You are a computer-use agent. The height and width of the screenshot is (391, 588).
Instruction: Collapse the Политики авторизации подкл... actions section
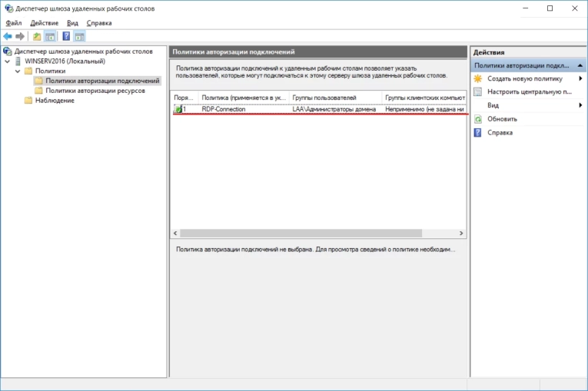pyautogui.click(x=580, y=65)
